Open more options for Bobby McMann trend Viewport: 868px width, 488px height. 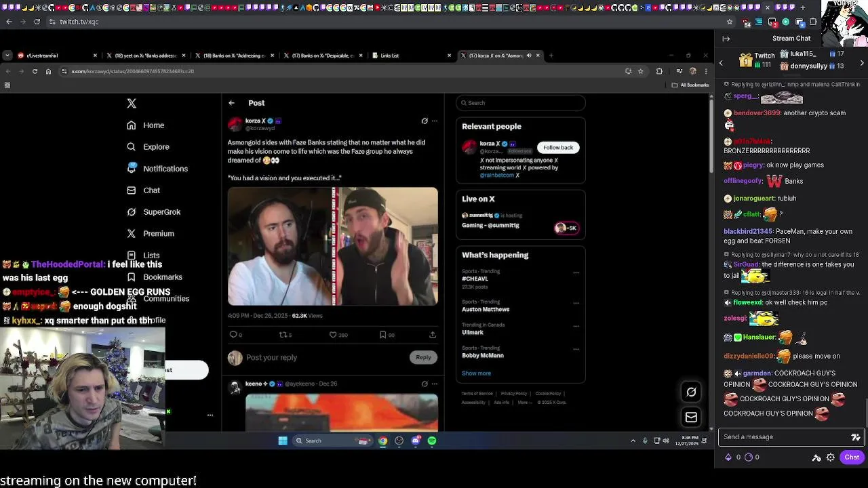[x=576, y=350]
